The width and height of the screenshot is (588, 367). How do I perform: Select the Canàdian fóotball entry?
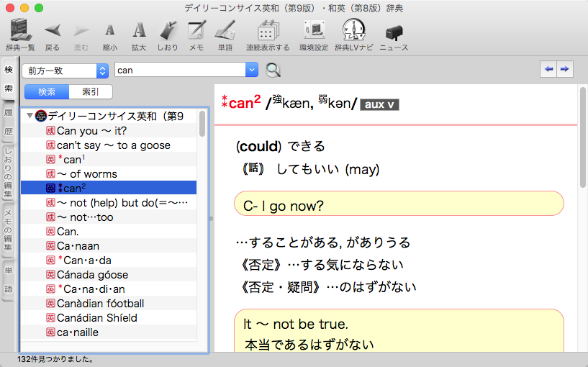click(x=100, y=303)
